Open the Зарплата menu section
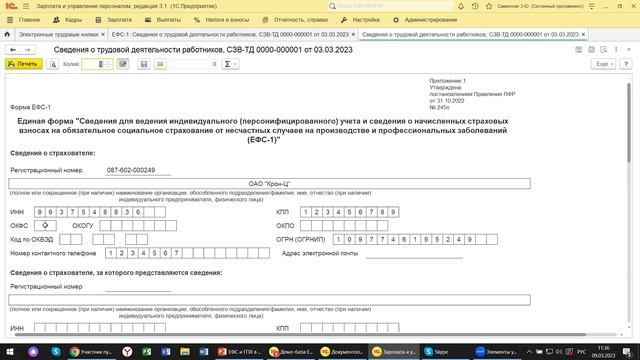The image size is (640, 360). [113, 20]
